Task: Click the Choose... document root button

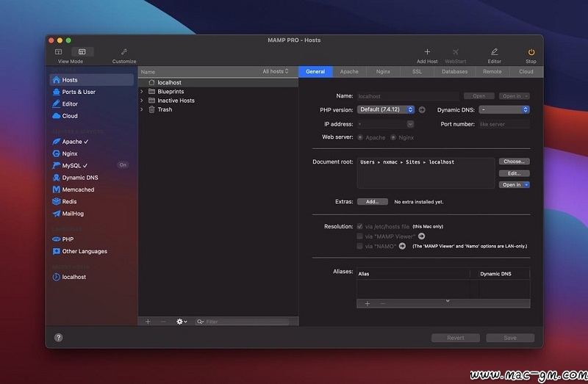Action: [x=514, y=162]
